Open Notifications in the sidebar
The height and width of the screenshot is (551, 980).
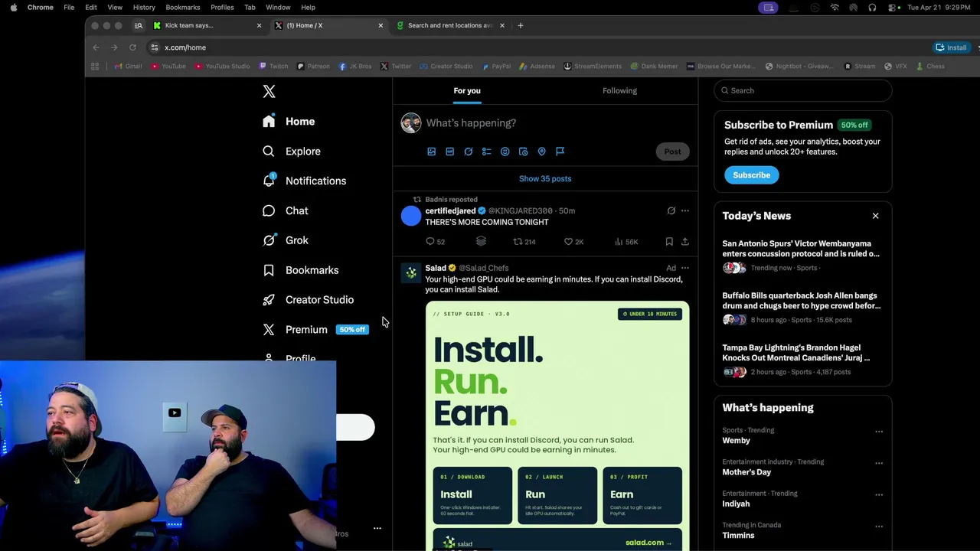point(304,181)
